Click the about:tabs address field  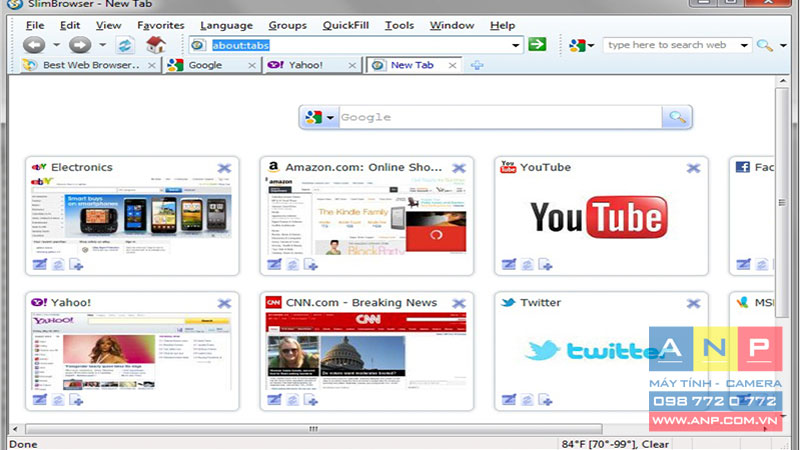pos(357,45)
